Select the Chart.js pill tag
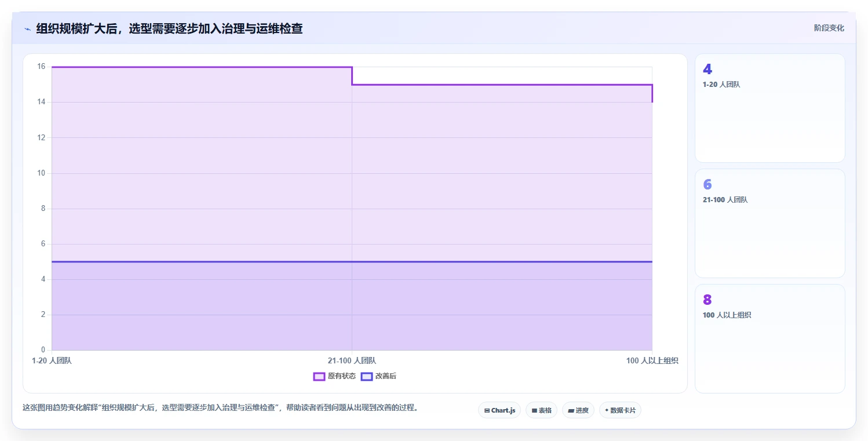The image size is (868, 441). [x=499, y=410]
